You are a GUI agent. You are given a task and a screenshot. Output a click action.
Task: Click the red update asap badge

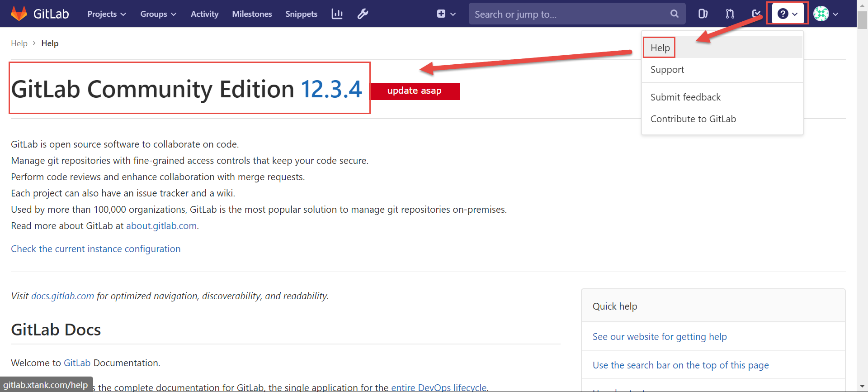pyautogui.click(x=414, y=91)
